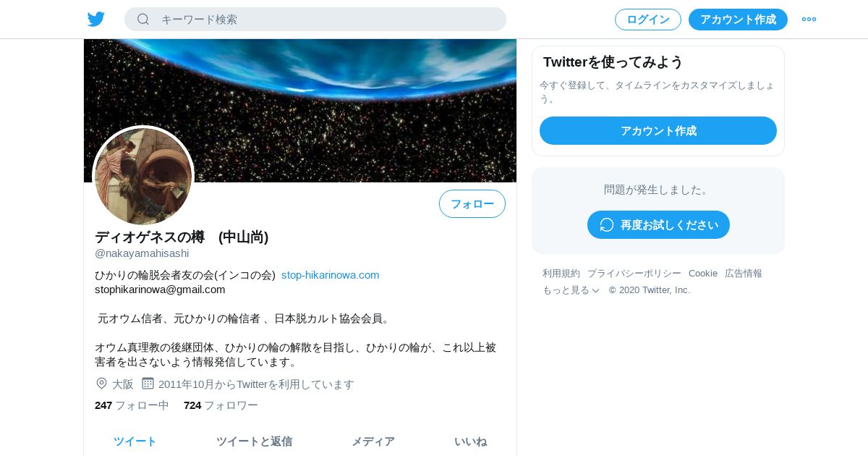The height and width of the screenshot is (456, 868).
Task: Open the three-dots more menu icon
Action: tap(809, 20)
